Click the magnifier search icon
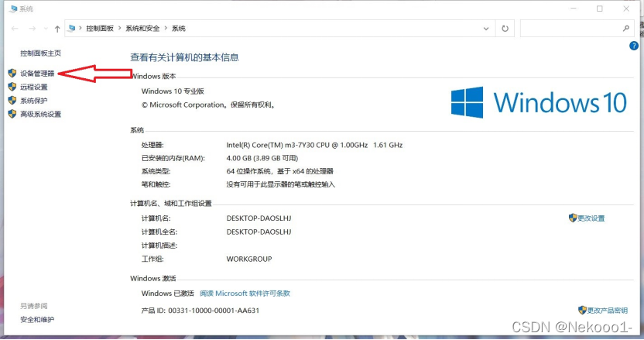Viewport: 644px width, 340px height. (626, 29)
